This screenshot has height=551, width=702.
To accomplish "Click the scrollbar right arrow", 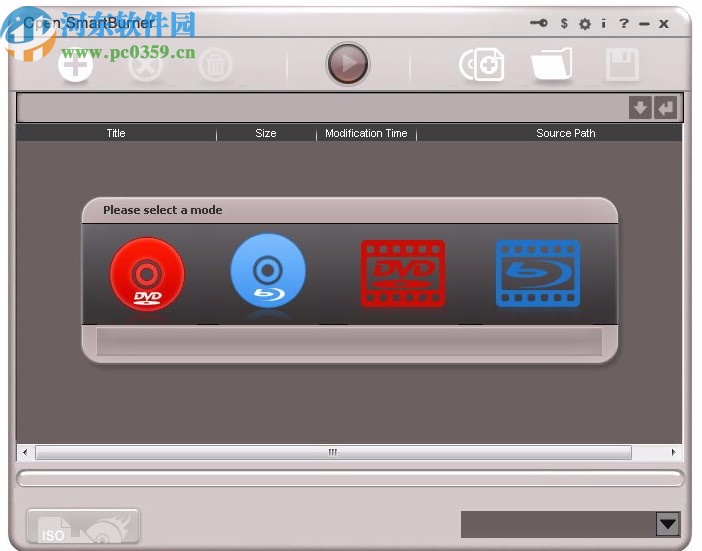I will point(673,452).
